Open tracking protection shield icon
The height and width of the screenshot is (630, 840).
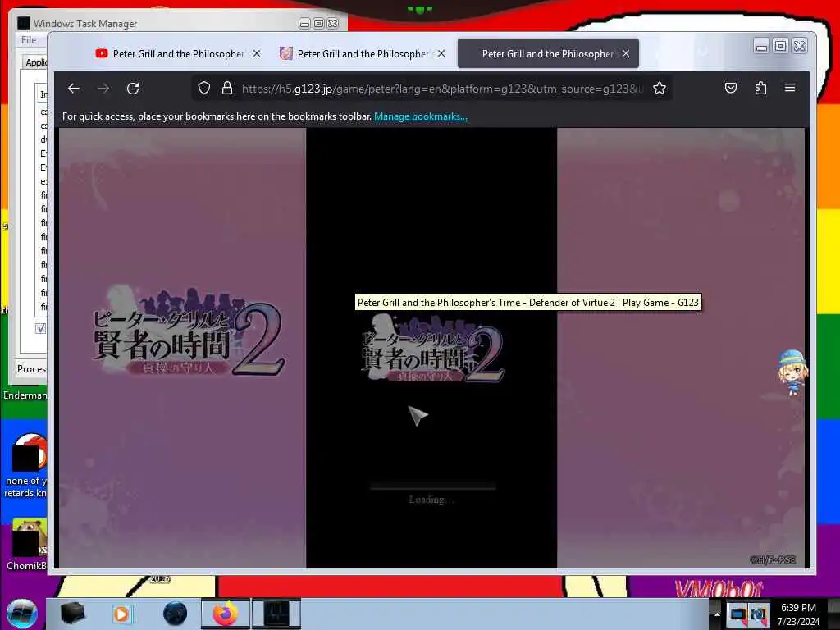coord(204,89)
